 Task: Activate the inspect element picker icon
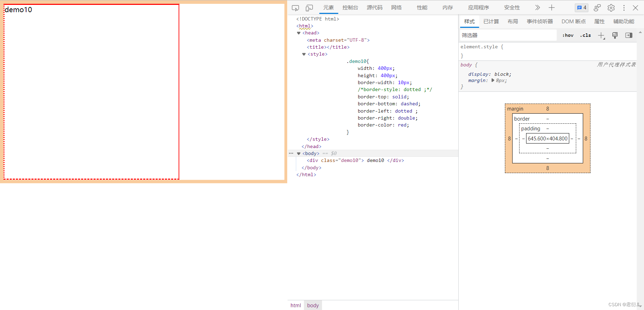[295, 8]
